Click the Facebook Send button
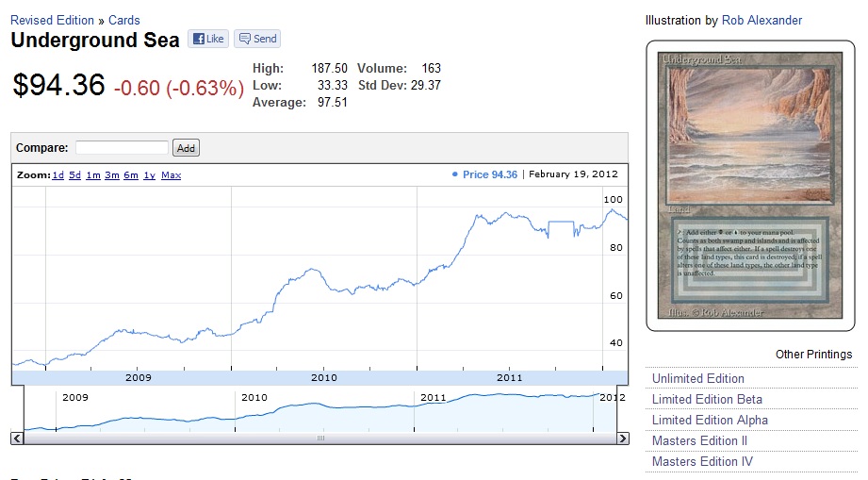The width and height of the screenshot is (868, 480). click(257, 39)
